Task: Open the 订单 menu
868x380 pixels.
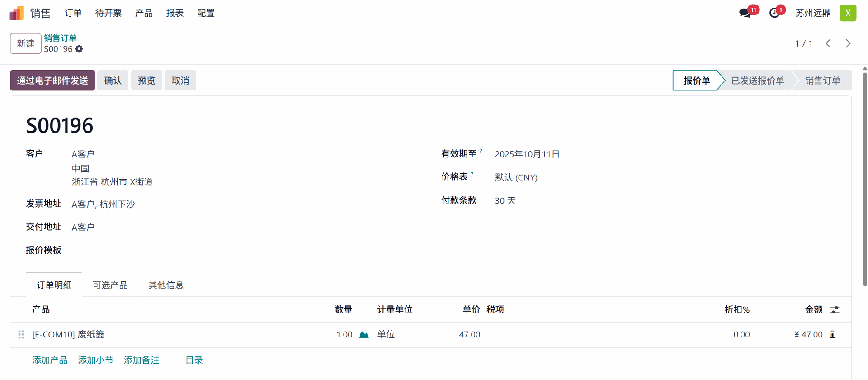Action: [73, 13]
